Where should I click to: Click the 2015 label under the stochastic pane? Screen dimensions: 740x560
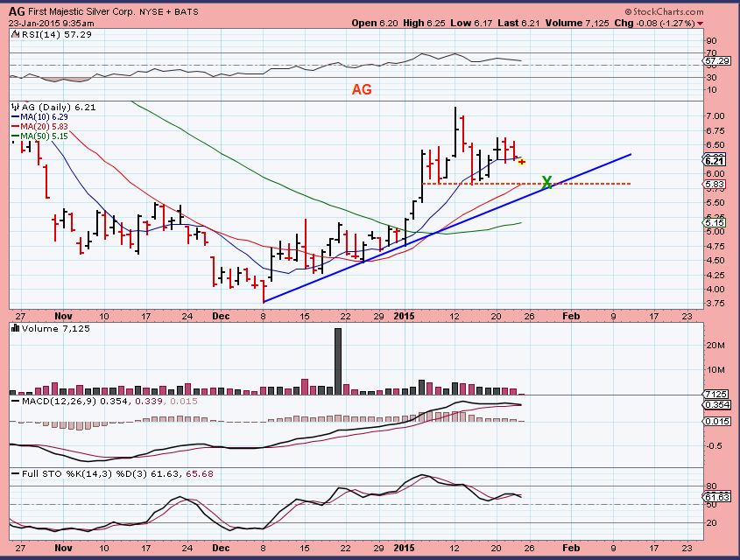pos(404,548)
